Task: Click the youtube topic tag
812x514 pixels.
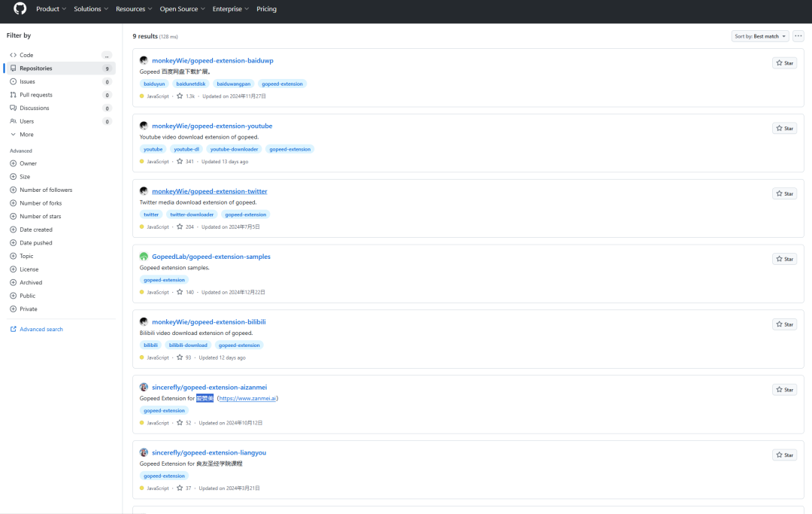Action: pos(153,149)
